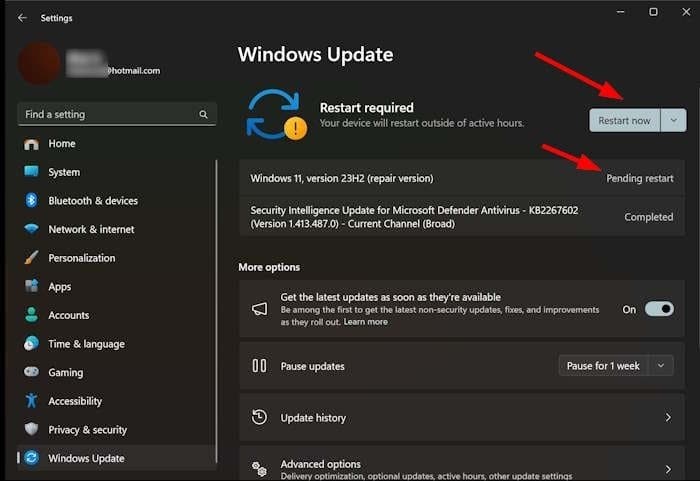Click the Gaming controller icon

tap(31, 372)
